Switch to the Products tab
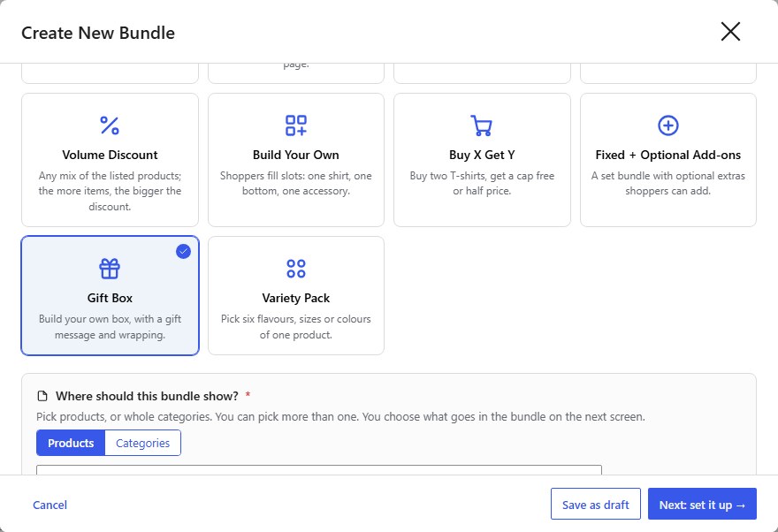 [x=71, y=443]
